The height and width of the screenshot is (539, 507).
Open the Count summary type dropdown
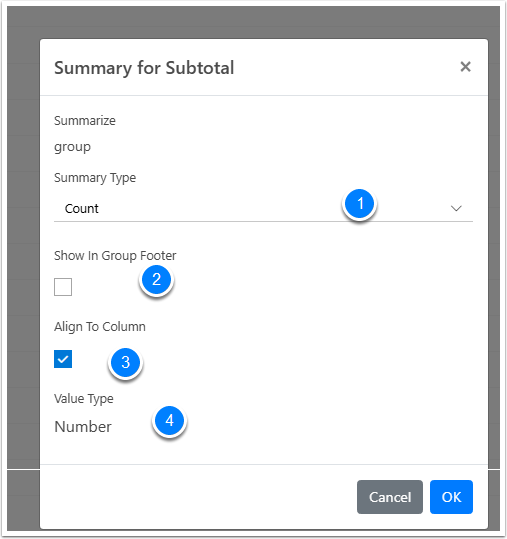coord(263,209)
